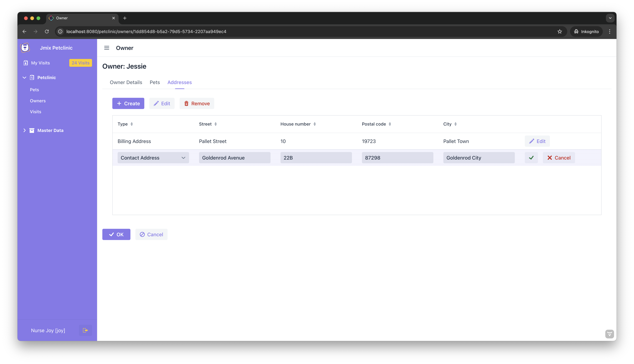634x364 pixels.
Task: Click the My Visits sidebar icon
Action: pyautogui.click(x=26, y=63)
